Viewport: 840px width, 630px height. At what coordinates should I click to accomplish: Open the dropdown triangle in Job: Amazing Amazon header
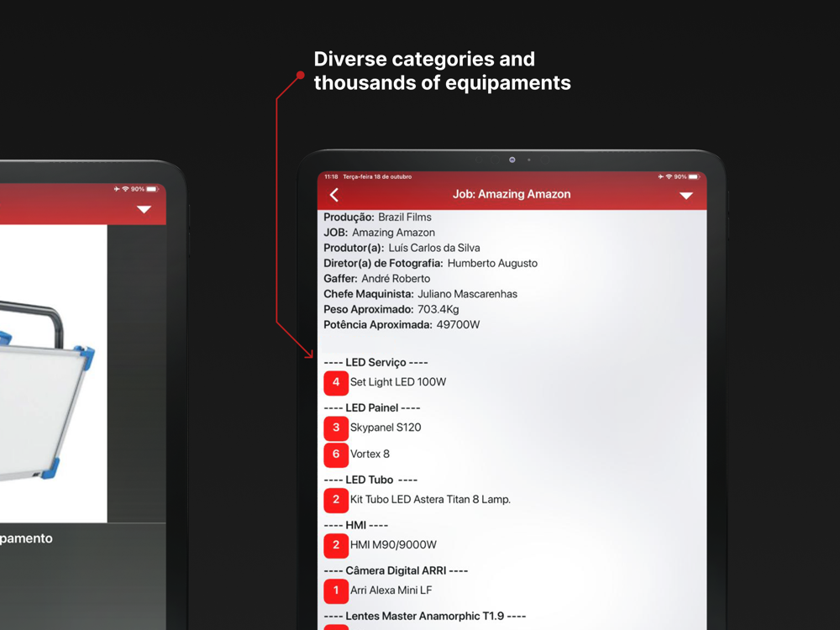point(686,196)
